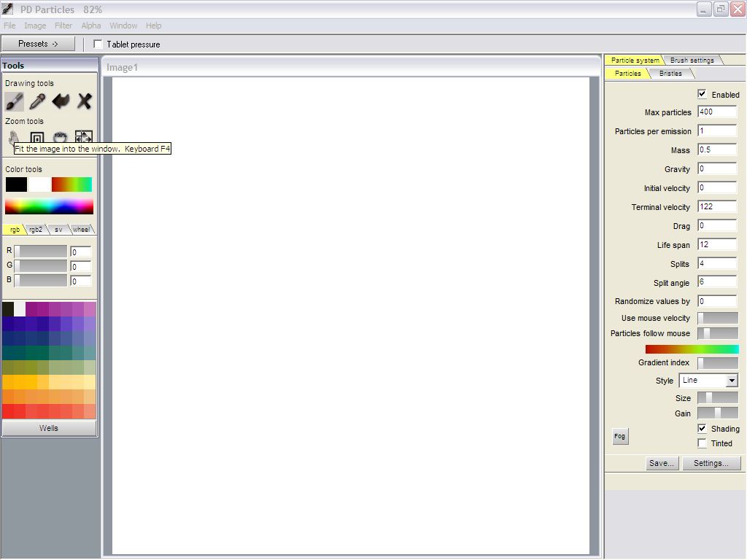Open the Pressets -> menu button
This screenshot has width=747, height=560.
(x=38, y=44)
